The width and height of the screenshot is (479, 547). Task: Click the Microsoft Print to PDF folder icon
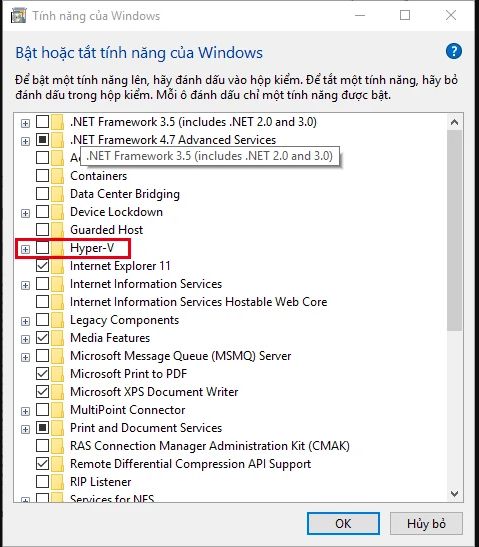(x=57, y=374)
